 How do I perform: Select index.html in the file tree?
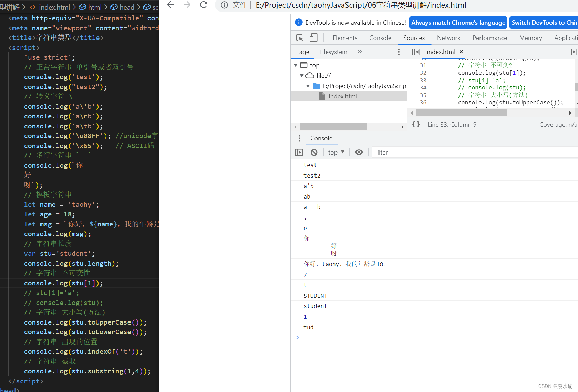click(349, 96)
